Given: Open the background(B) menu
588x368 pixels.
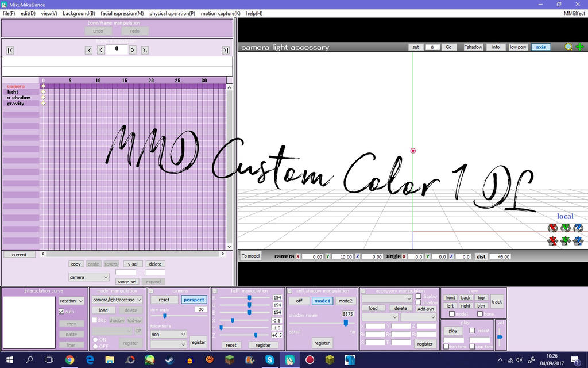Looking at the screenshot, I should 79,14.
